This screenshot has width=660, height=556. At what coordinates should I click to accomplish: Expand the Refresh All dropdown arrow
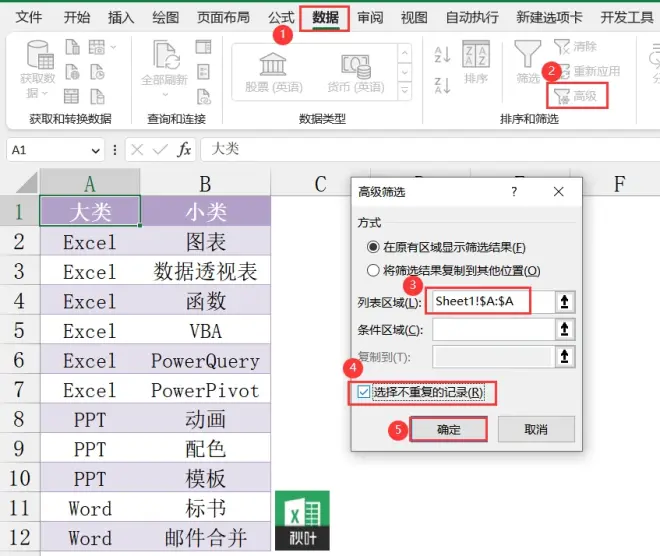click(165, 94)
